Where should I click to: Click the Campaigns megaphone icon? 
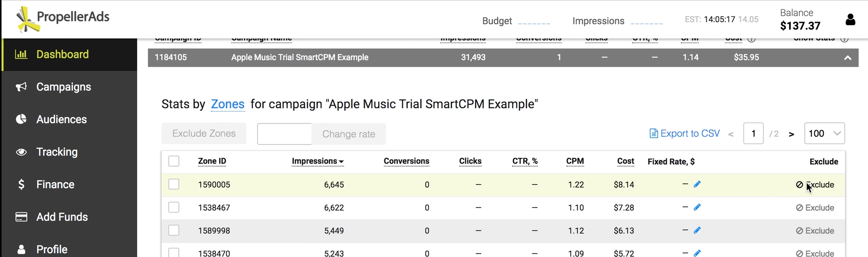click(21, 87)
